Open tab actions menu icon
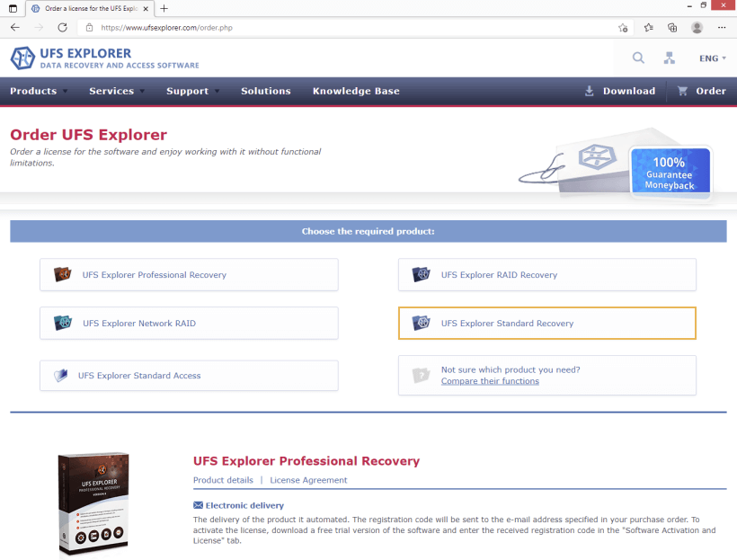Viewport: 737px width, 560px height. (x=13, y=8)
